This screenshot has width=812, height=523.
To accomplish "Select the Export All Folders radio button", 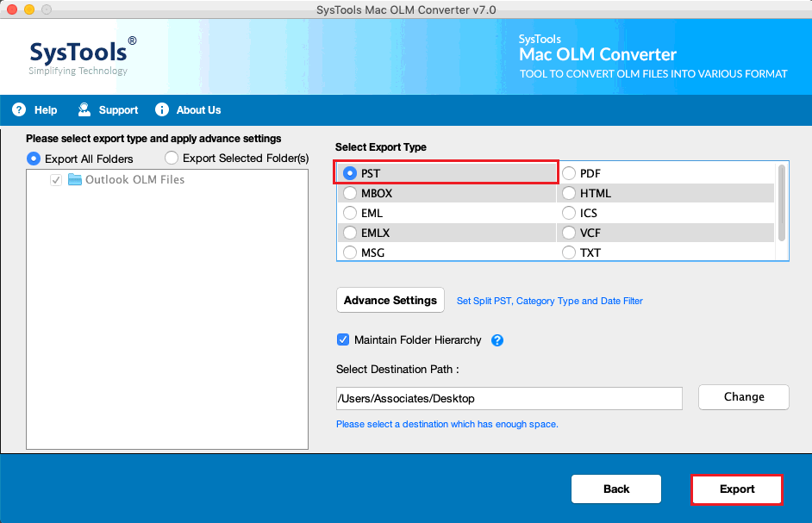I will pos(34,159).
